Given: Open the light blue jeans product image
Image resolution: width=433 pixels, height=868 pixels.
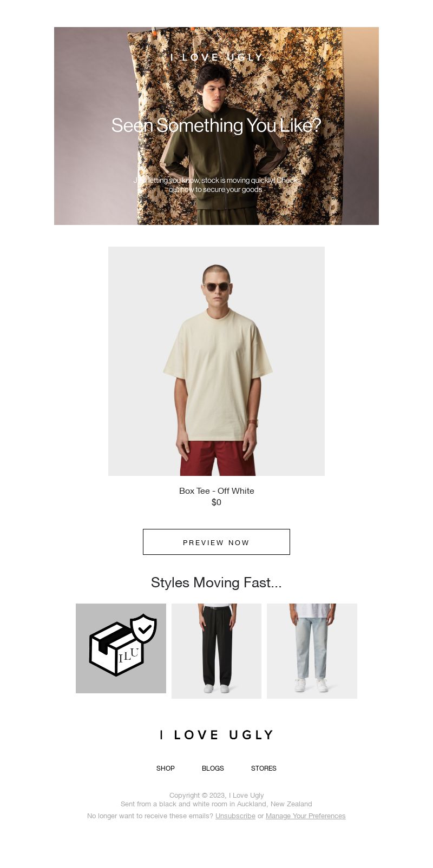Looking at the screenshot, I should [x=312, y=651].
